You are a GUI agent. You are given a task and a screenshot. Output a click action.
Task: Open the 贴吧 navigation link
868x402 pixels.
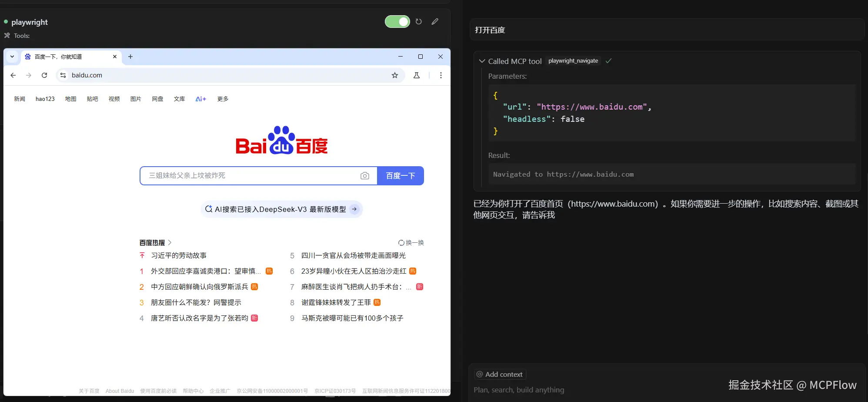pyautogui.click(x=93, y=99)
